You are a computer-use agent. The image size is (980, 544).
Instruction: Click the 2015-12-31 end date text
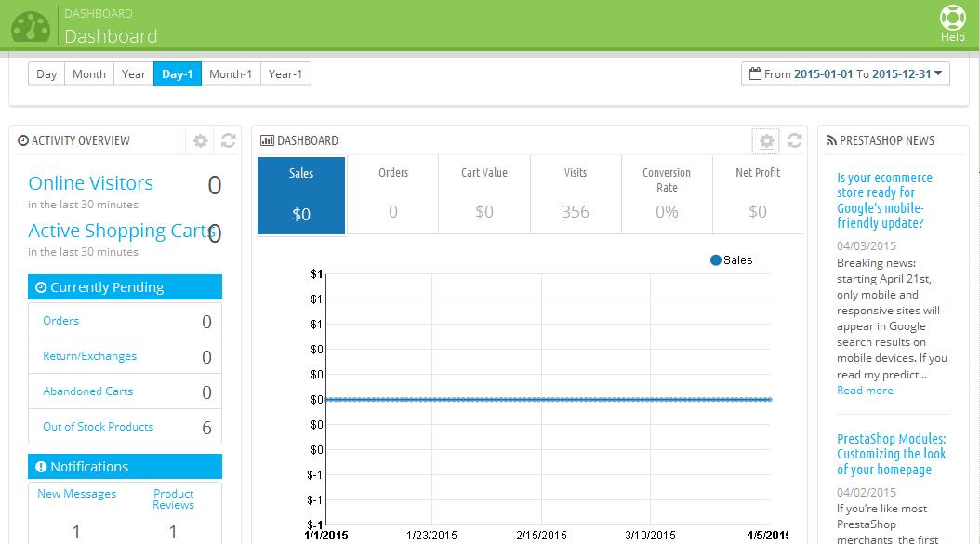tap(901, 73)
